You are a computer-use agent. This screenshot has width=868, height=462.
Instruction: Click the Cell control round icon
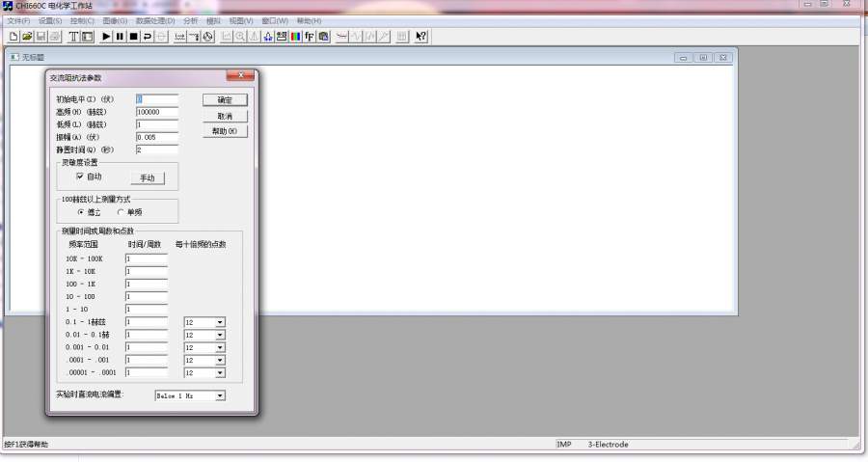click(208, 37)
